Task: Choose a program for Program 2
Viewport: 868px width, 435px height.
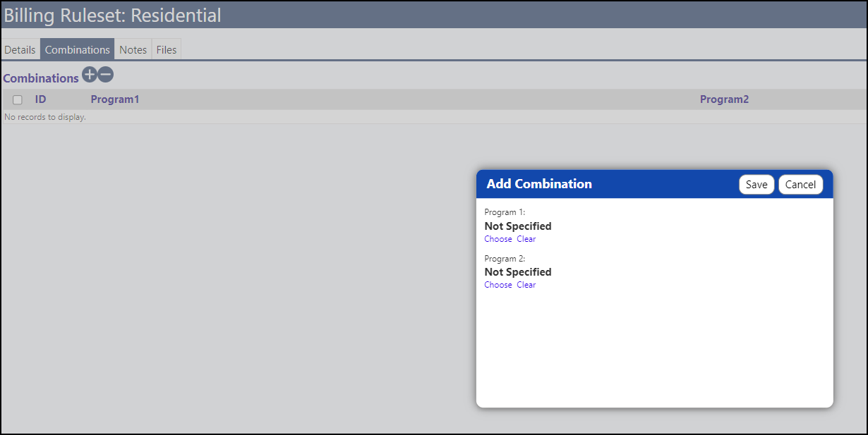Action: point(498,285)
